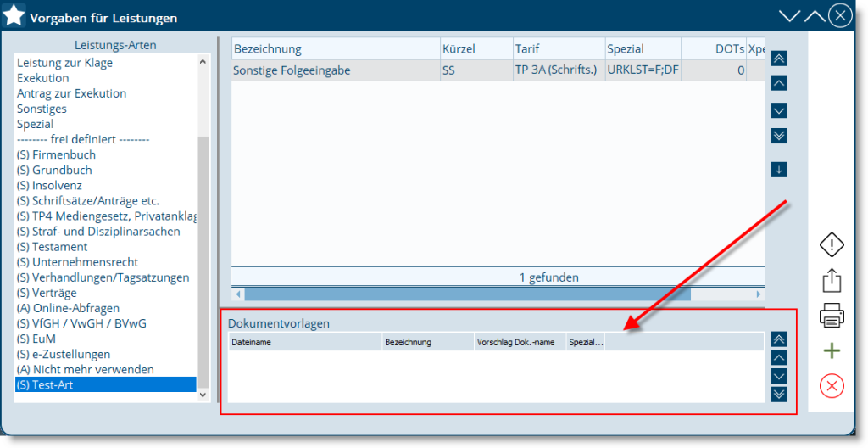868x448 pixels.
Task: Jump to first row with double-up arrow in top table
Action: (x=779, y=59)
